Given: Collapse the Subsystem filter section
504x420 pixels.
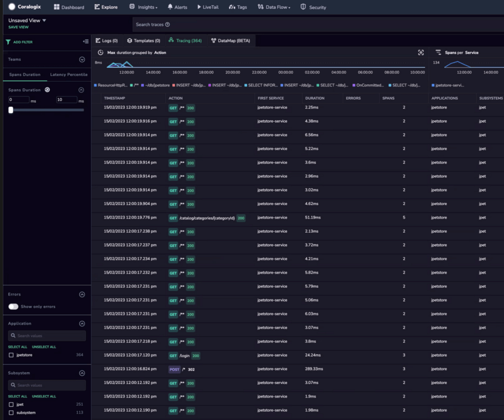Looking at the screenshot, I should pos(82,373).
